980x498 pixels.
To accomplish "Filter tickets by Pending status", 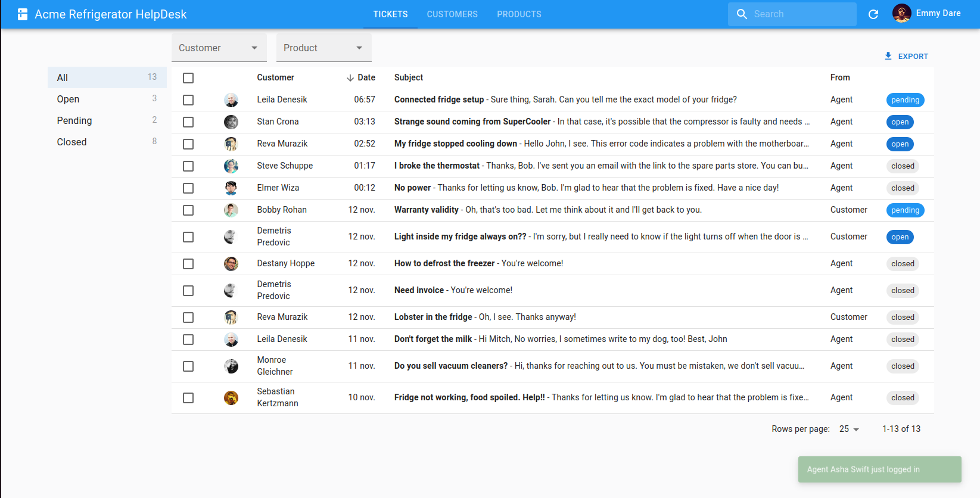I will [x=74, y=120].
